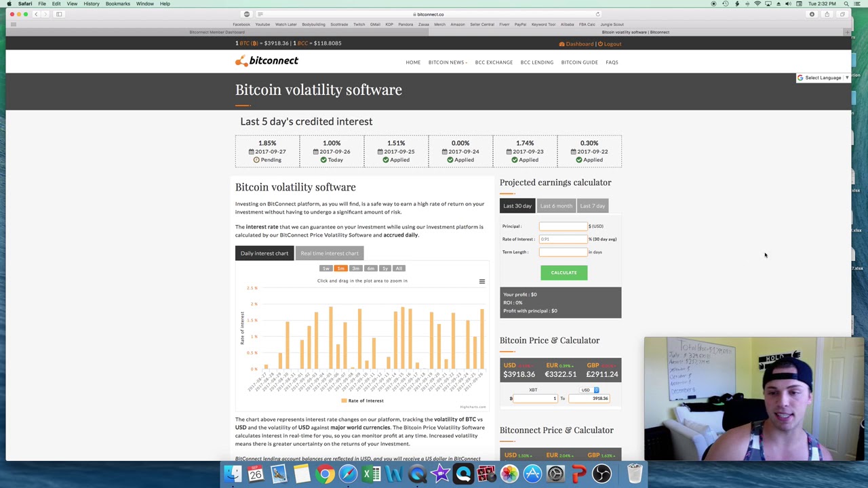Viewport: 868px width, 488px height.
Task: Open the BITCOIN GUIDE link
Action: [x=579, y=62]
